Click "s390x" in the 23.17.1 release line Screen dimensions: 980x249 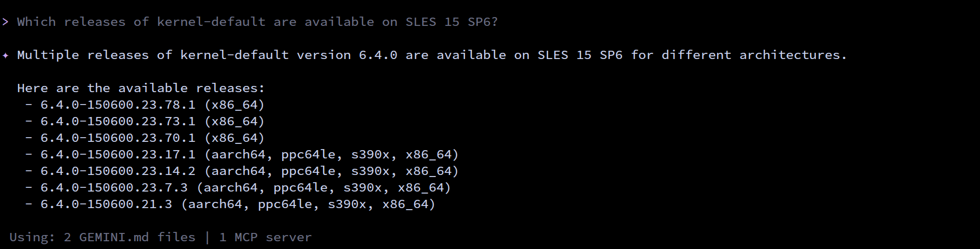point(370,154)
